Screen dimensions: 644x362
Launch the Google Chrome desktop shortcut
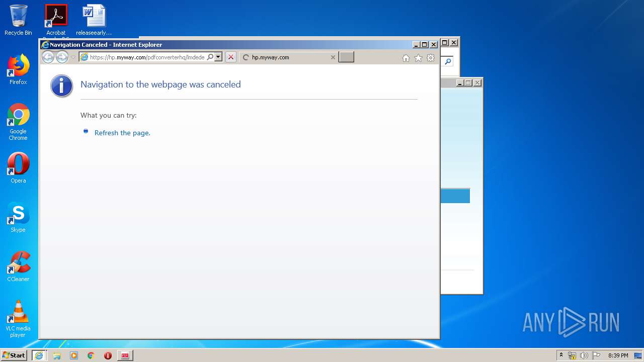[18, 122]
